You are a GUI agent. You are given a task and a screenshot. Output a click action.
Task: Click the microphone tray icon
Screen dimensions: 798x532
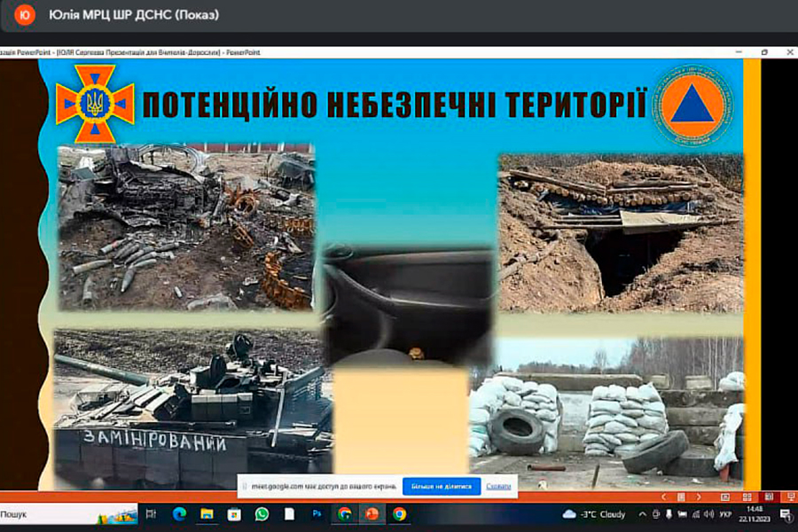click(669, 514)
